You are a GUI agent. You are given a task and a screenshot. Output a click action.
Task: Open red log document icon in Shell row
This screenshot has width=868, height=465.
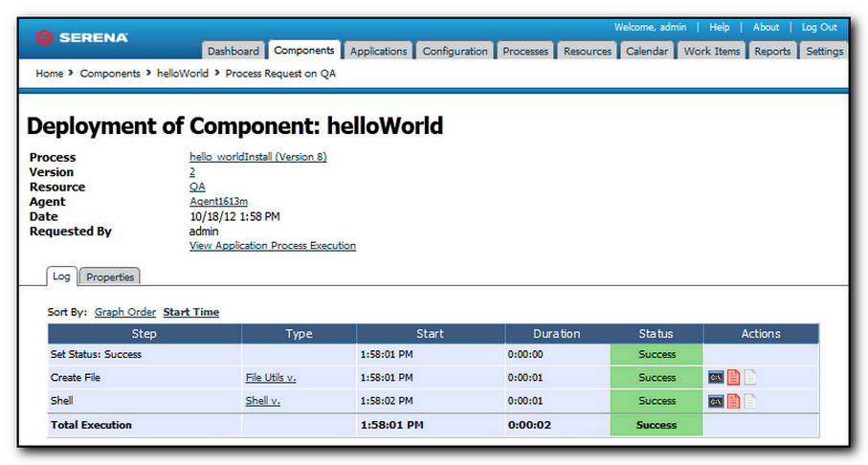point(733,401)
